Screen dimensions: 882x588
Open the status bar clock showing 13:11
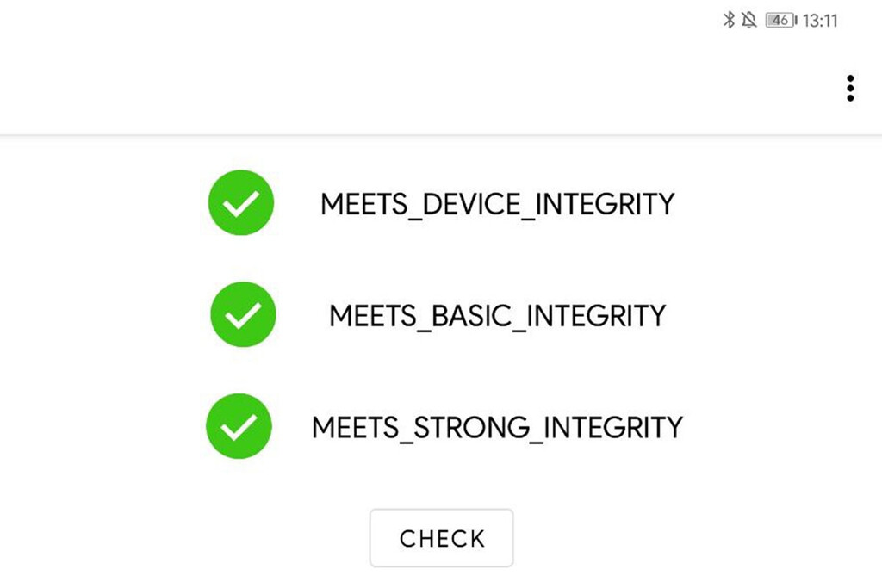[x=820, y=19]
